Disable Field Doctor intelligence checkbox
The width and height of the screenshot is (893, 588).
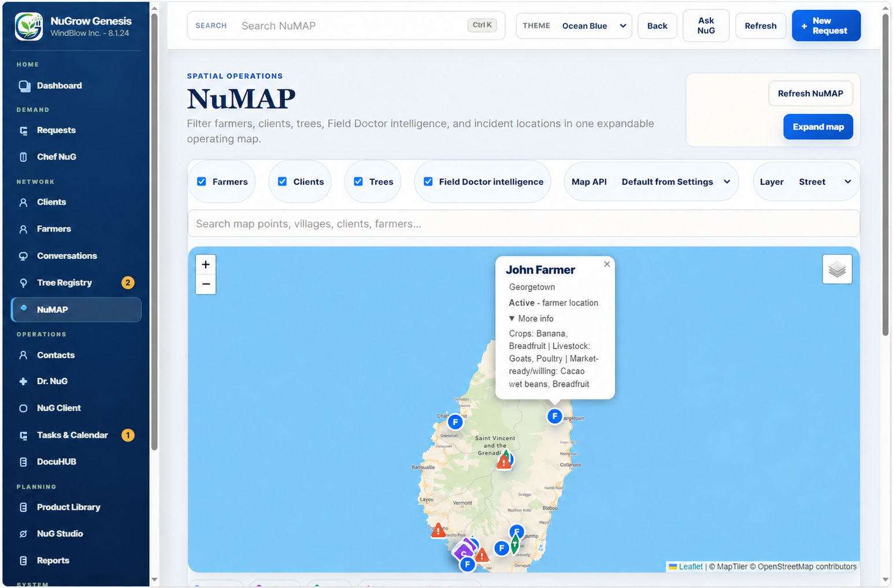tap(428, 181)
